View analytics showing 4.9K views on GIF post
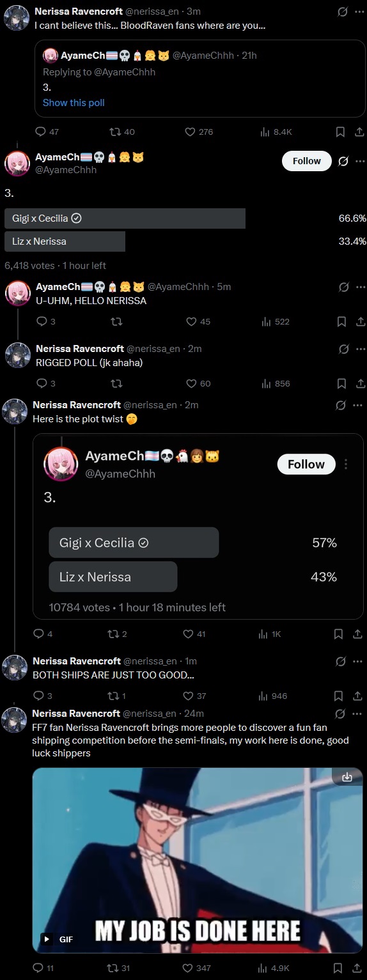 coord(275,968)
